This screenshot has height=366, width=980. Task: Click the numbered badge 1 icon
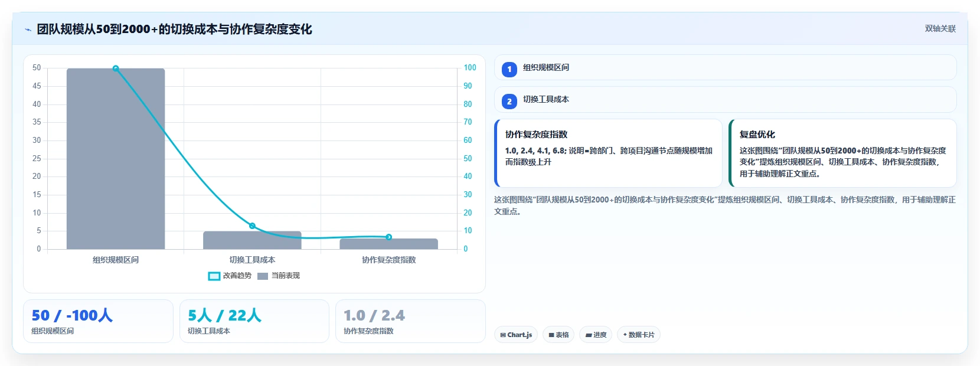pos(509,69)
